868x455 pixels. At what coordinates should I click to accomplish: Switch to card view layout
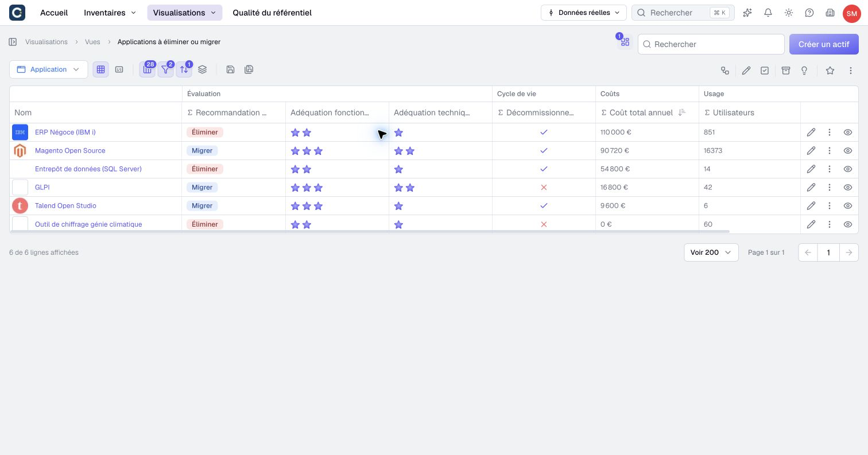point(119,69)
